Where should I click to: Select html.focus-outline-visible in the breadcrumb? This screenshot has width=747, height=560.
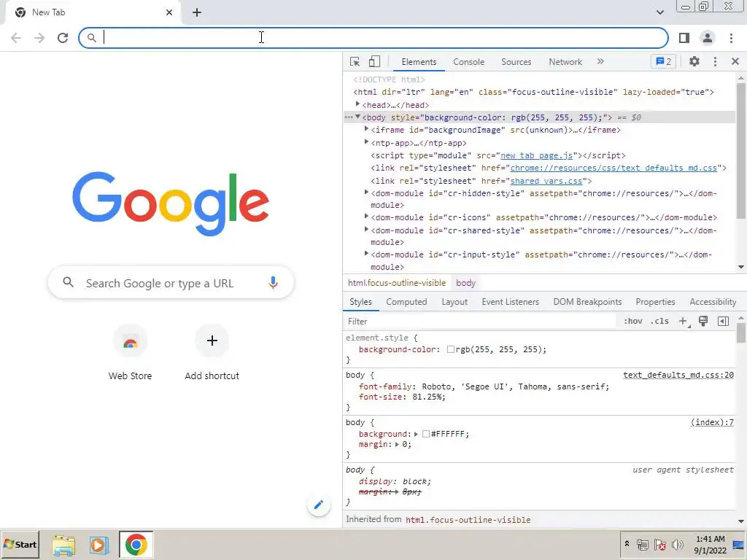click(x=397, y=283)
